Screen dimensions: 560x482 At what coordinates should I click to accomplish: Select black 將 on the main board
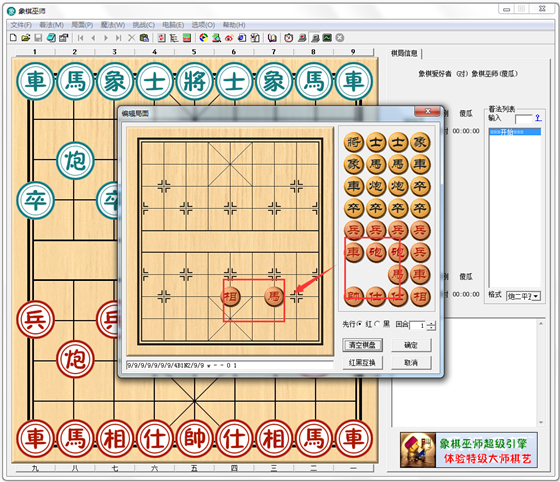[194, 81]
